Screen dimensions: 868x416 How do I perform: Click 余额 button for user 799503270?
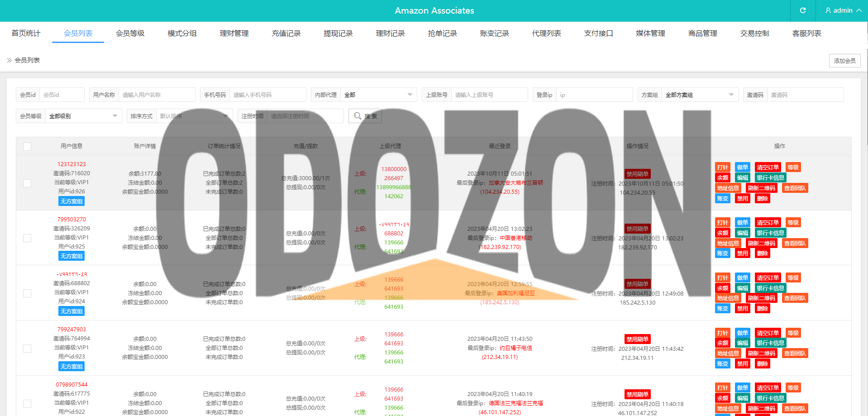tap(723, 233)
